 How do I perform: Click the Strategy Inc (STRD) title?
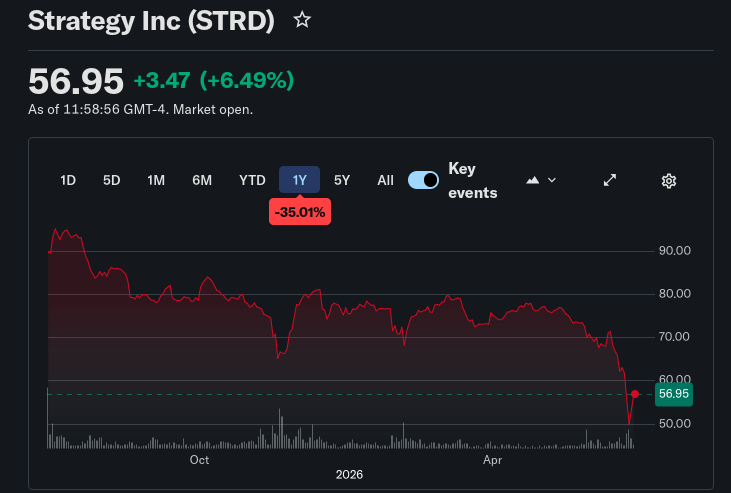151,21
